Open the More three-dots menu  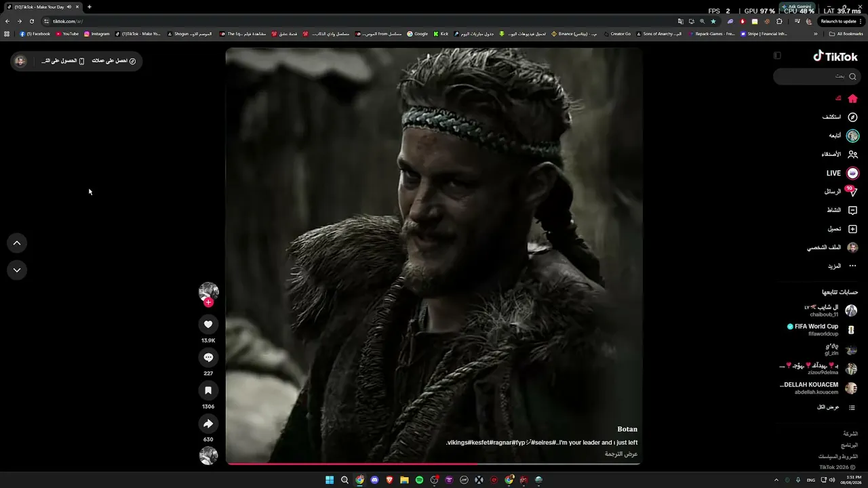click(852, 266)
